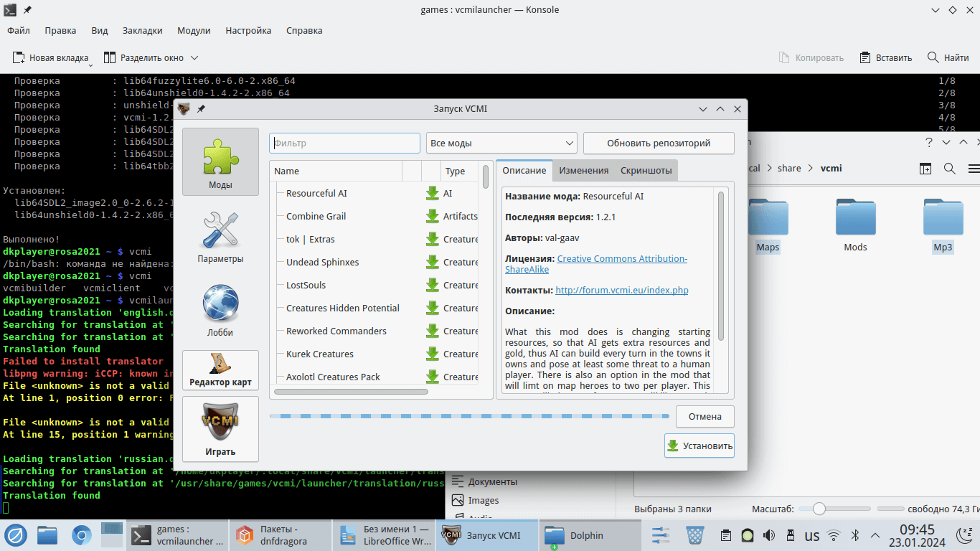The image size is (980, 551).
Task: Click Dolphin's search magnifier icon
Action: pos(949,169)
